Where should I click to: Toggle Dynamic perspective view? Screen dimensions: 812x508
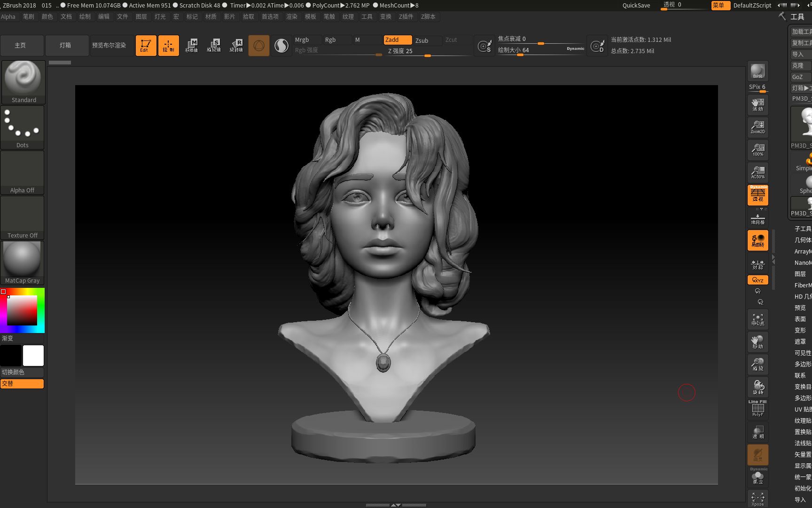[x=757, y=195]
